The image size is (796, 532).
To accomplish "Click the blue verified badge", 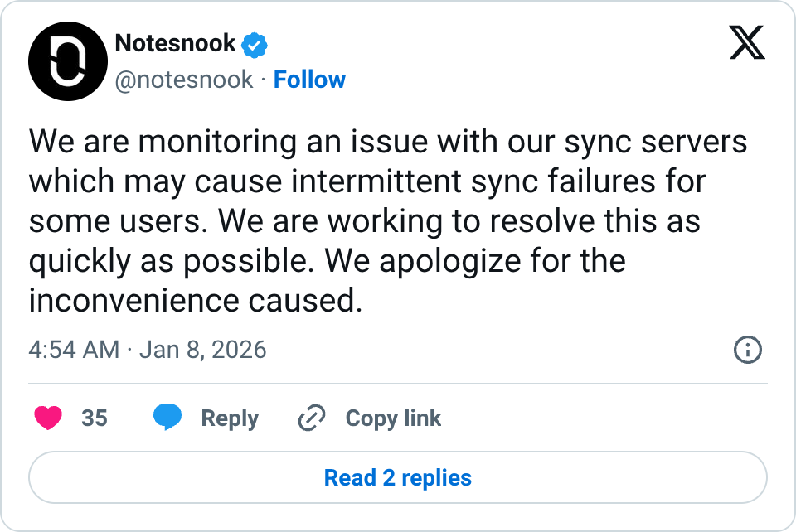I will (x=254, y=44).
